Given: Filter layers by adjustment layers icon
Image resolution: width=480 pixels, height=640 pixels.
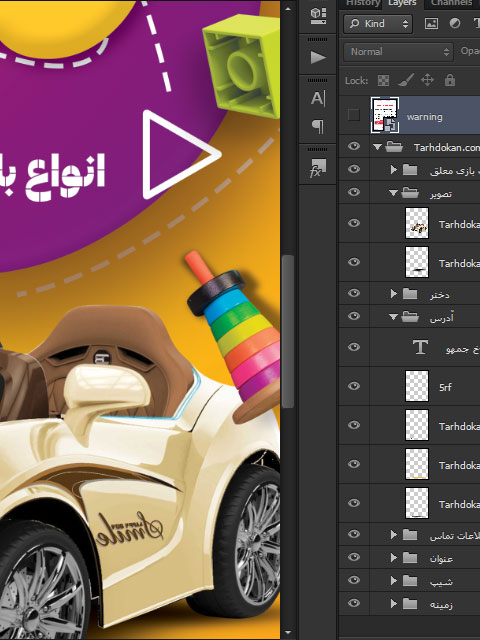Looking at the screenshot, I should (x=455, y=24).
